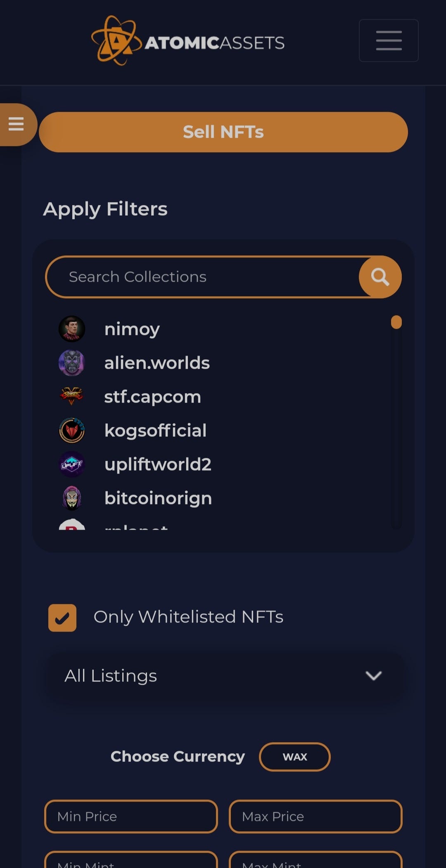Uncheck the Only Whitelisted NFTs checkbox
446x868 pixels.
click(62, 618)
